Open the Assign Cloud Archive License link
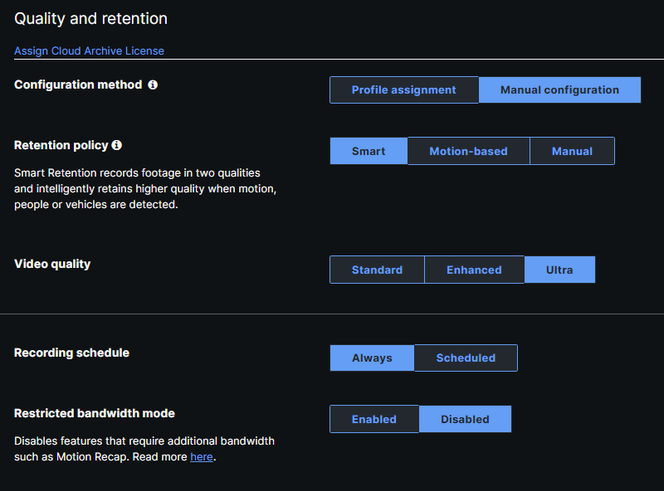Screen dimensions: 664x491 (89, 51)
